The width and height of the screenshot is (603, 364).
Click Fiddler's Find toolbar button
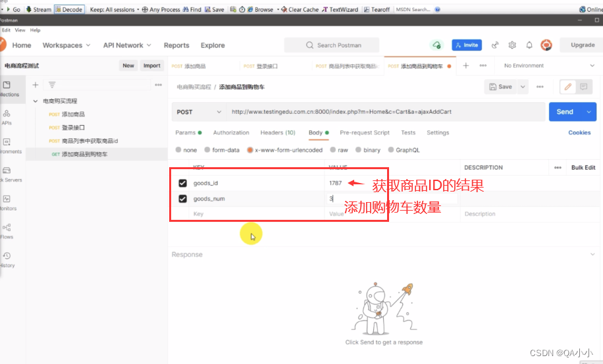(x=192, y=9)
